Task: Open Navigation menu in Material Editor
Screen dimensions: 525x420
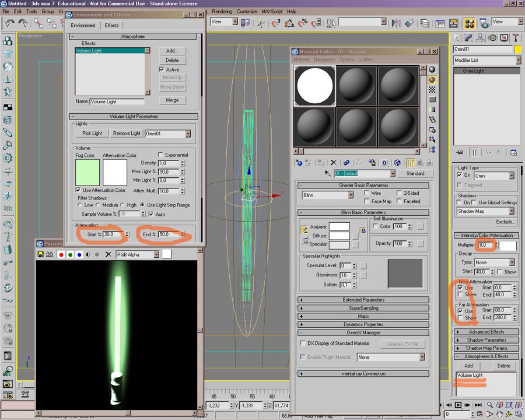Action: 324,60
